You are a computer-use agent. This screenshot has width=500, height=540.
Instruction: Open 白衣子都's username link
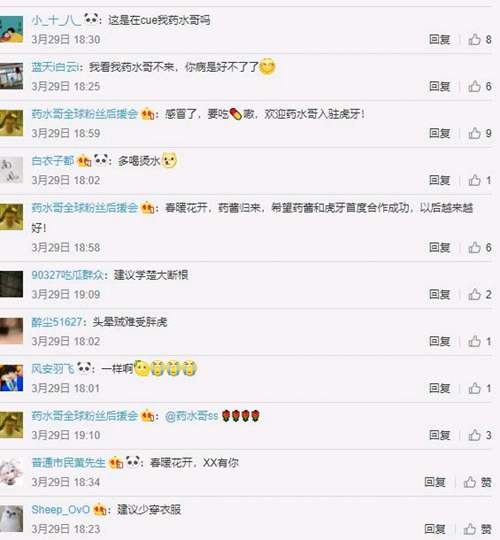tap(53, 160)
